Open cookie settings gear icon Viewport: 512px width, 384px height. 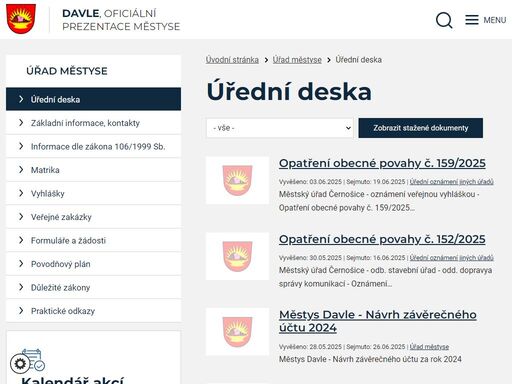[20, 363]
